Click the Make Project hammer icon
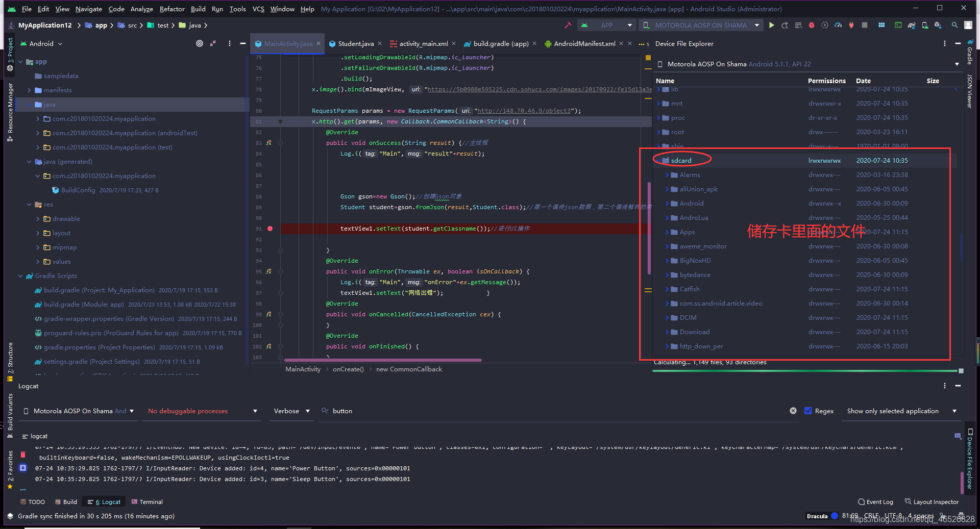This screenshot has height=529, width=980. coord(568,25)
